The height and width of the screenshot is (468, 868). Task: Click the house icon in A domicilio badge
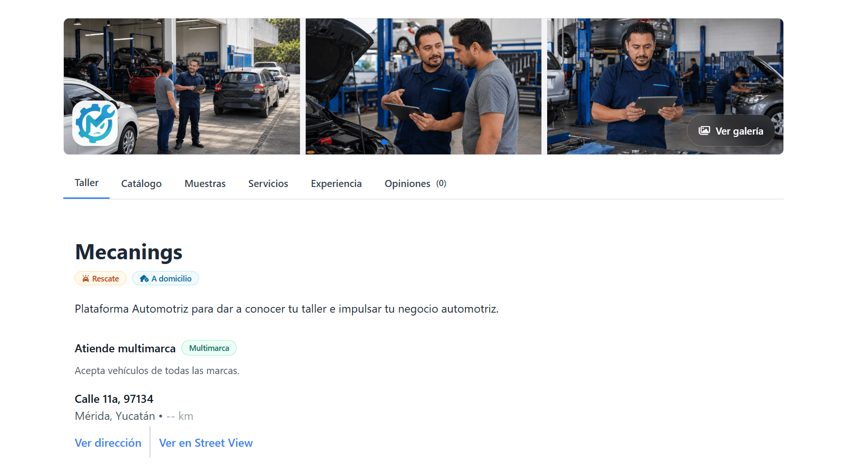tap(144, 279)
